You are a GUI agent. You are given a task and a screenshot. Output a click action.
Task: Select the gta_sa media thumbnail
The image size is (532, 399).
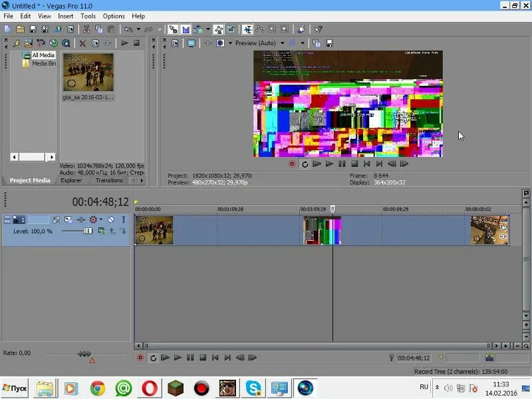click(88, 72)
